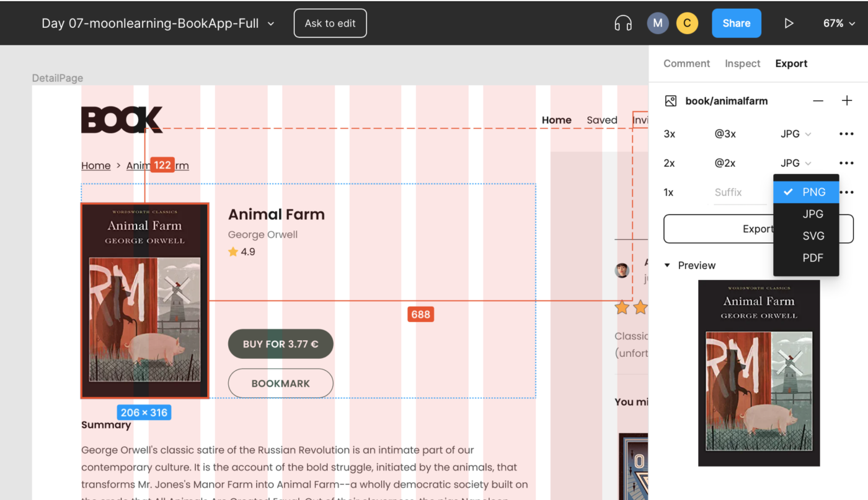Click the asset icon beside book/animalfarm

tap(670, 100)
